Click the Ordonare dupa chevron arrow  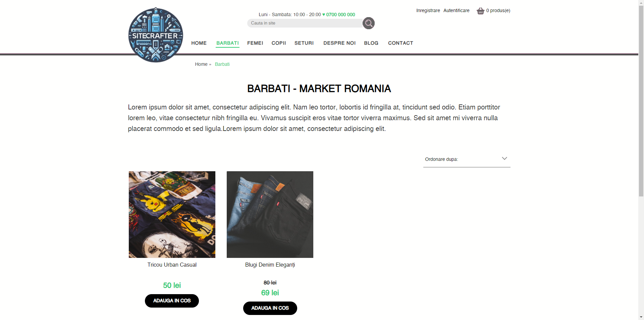[504, 158]
